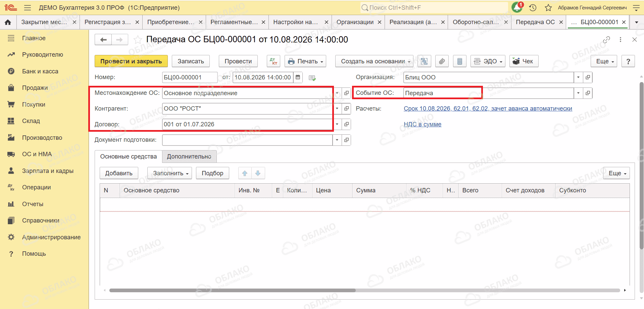This screenshot has height=309, width=644.
Task: Open Создать на основании dropdown
Action: coord(374,61)
